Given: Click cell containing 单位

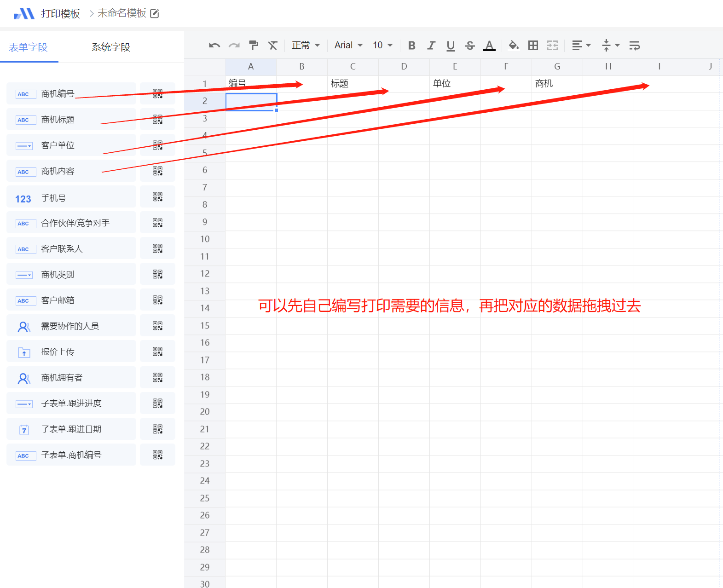Looking at the screenshot, I should (x=455, y=84).
